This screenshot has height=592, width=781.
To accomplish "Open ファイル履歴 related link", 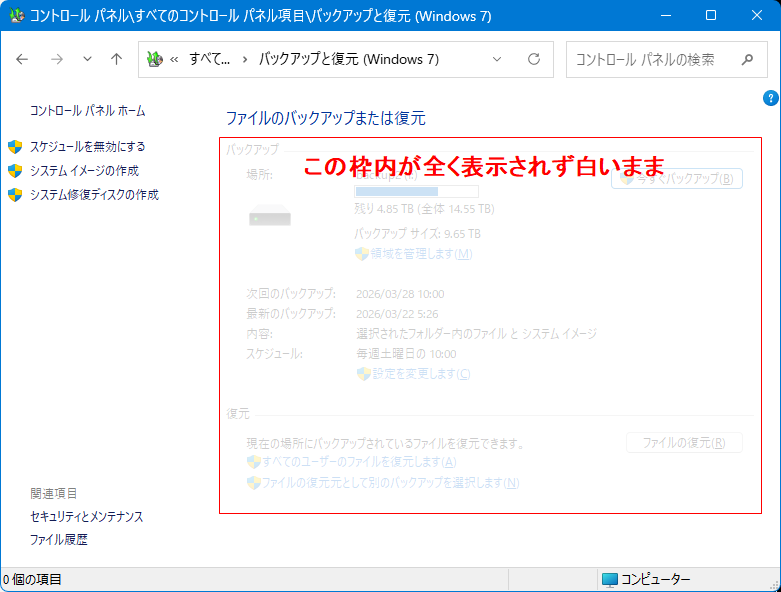I will (59, 539).
